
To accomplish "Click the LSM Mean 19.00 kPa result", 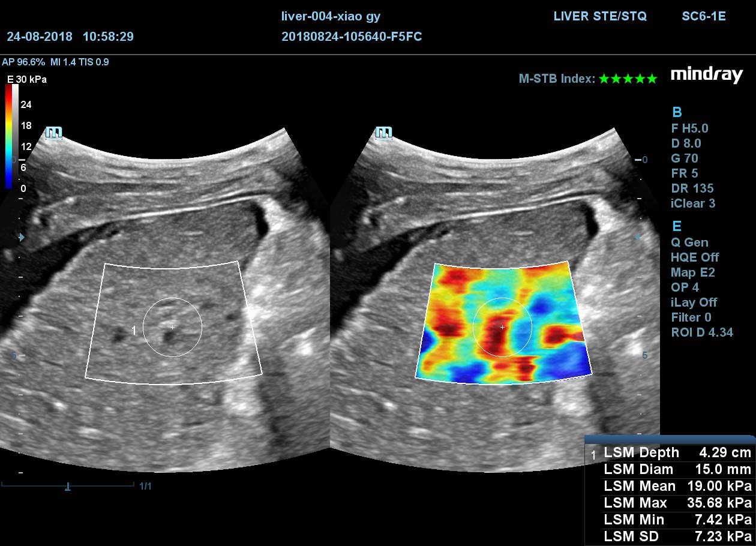I will point(677,486).
